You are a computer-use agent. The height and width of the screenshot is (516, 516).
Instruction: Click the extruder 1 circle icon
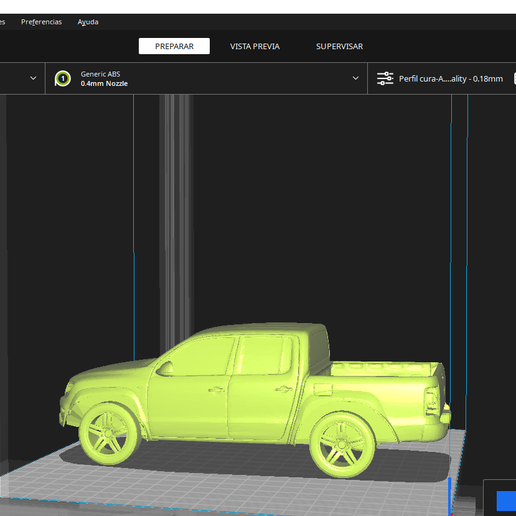(63, 79)
